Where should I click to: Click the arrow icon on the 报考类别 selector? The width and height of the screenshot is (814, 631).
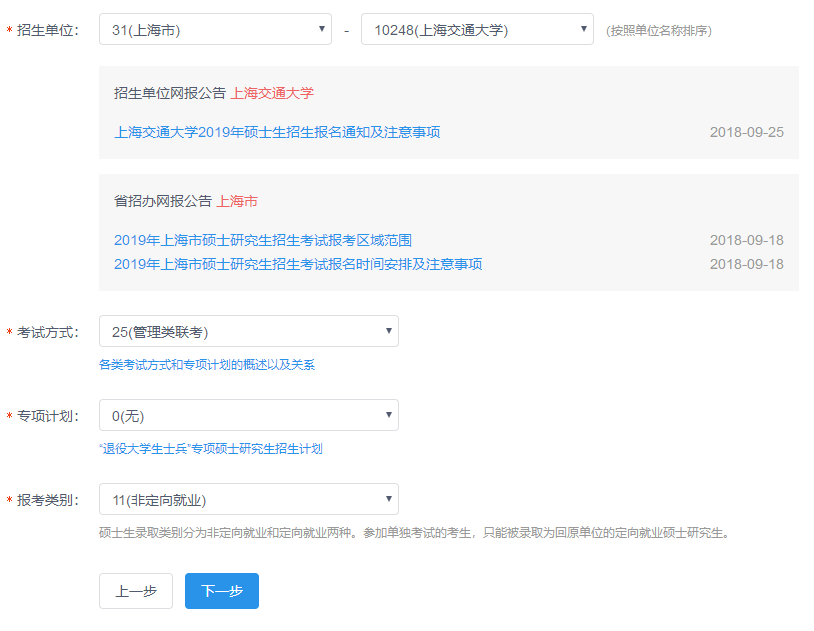tap(388, 499)
